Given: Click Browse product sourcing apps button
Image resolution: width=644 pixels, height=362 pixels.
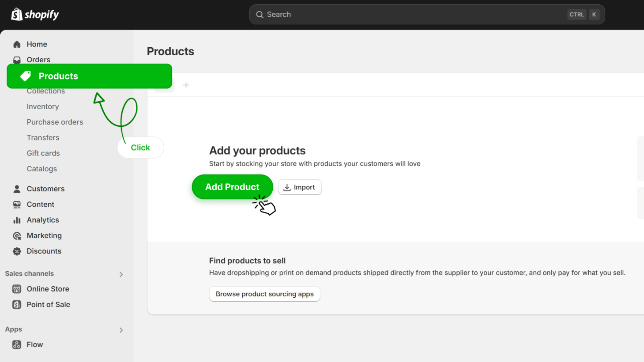Looking at the screenshot, I should tap(265, 294).
